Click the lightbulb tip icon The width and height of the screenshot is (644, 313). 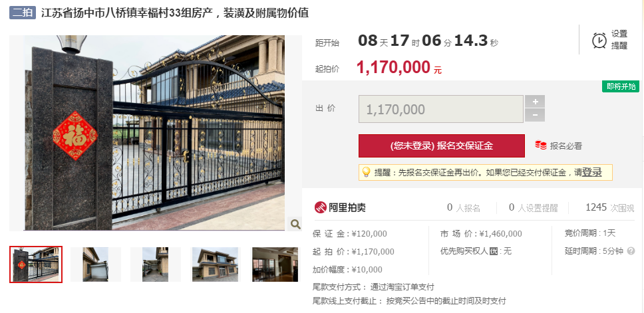coord(365,172)
